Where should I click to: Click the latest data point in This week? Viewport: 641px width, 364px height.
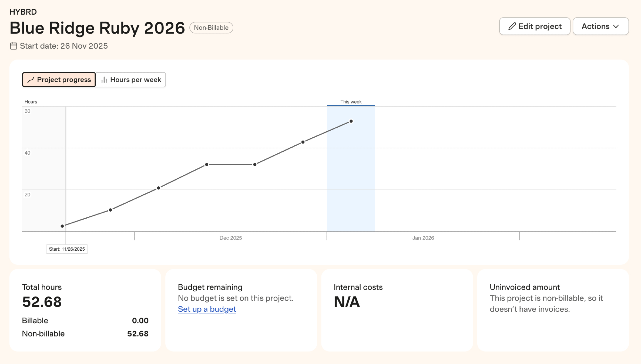(351, 121)
